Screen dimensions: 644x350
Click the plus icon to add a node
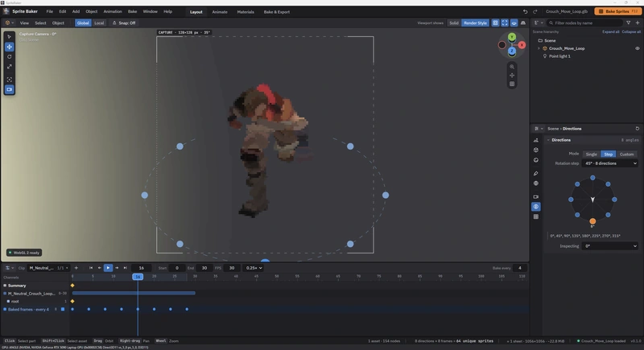(638, 23)
